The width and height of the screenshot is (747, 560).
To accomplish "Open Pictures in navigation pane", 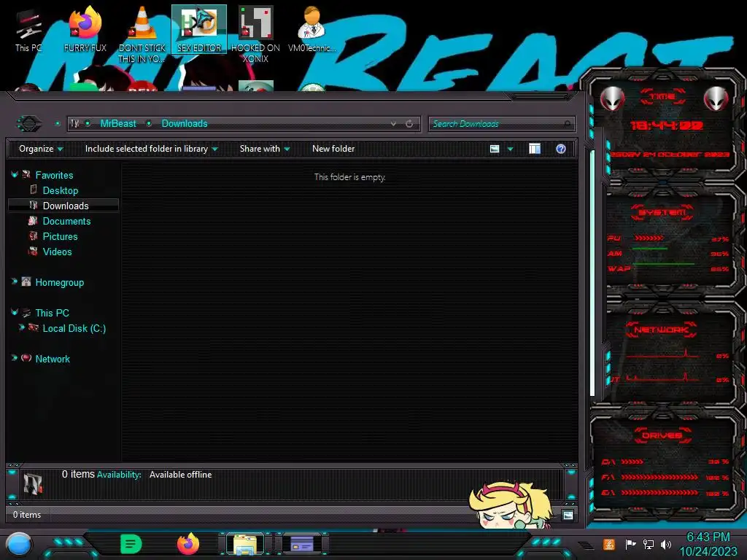I will [x=60, y=236].
